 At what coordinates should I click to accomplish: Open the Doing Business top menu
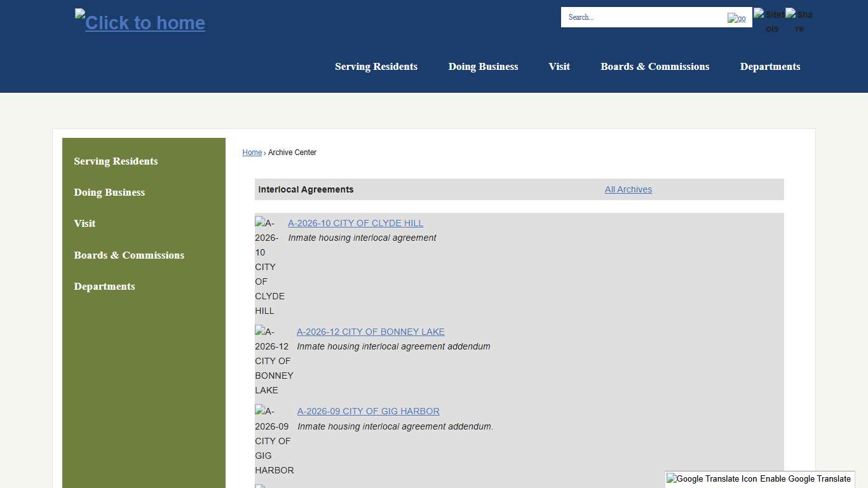[483, 66]
